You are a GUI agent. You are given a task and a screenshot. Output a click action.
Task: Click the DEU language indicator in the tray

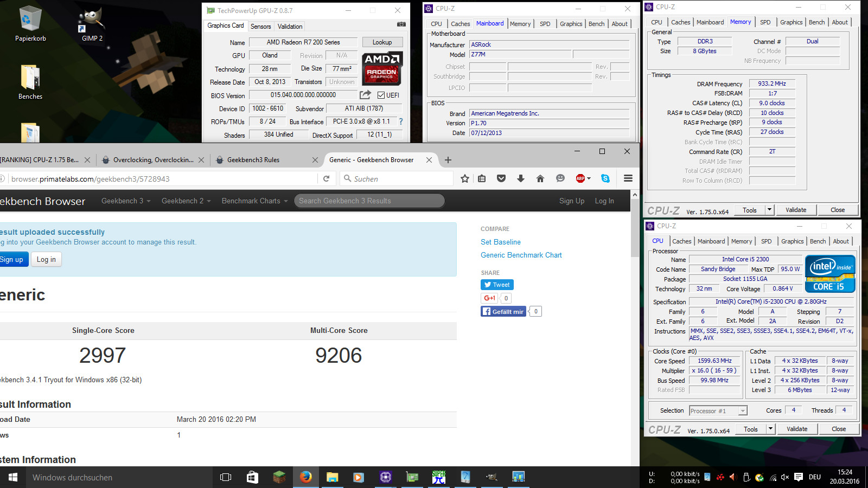815,477
